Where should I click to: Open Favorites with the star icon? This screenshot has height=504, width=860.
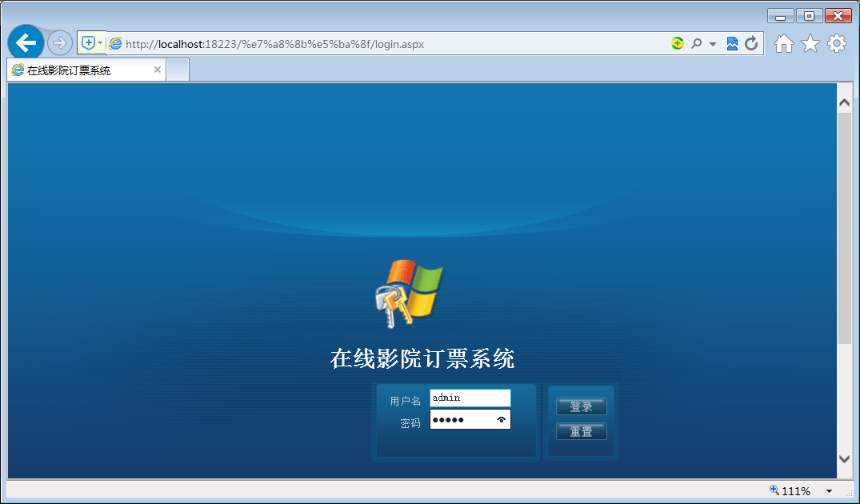810,43
